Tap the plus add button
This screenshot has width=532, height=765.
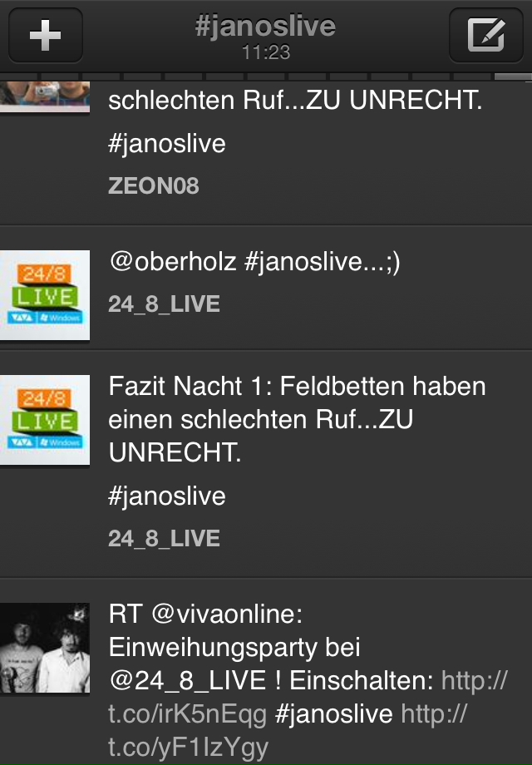(46, 35)
